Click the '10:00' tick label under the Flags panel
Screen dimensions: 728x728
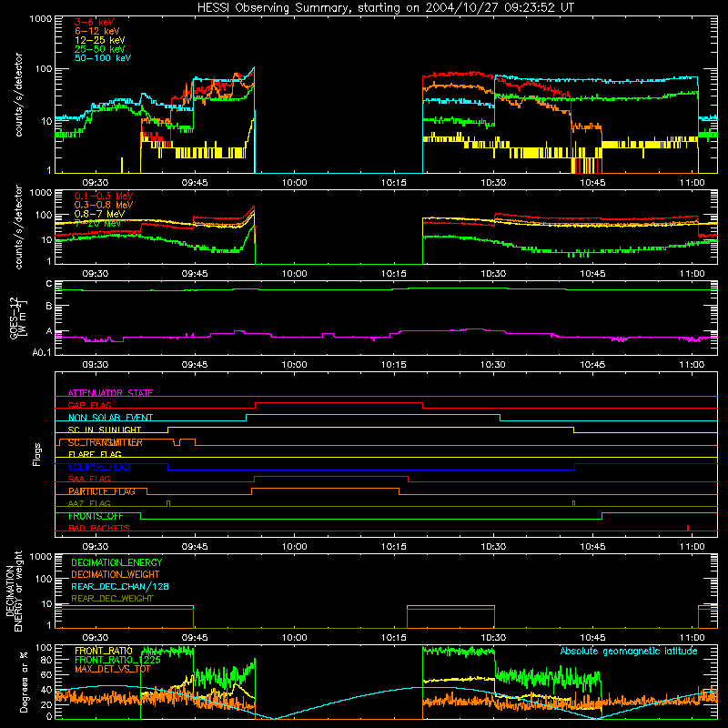tap(294, 547)
